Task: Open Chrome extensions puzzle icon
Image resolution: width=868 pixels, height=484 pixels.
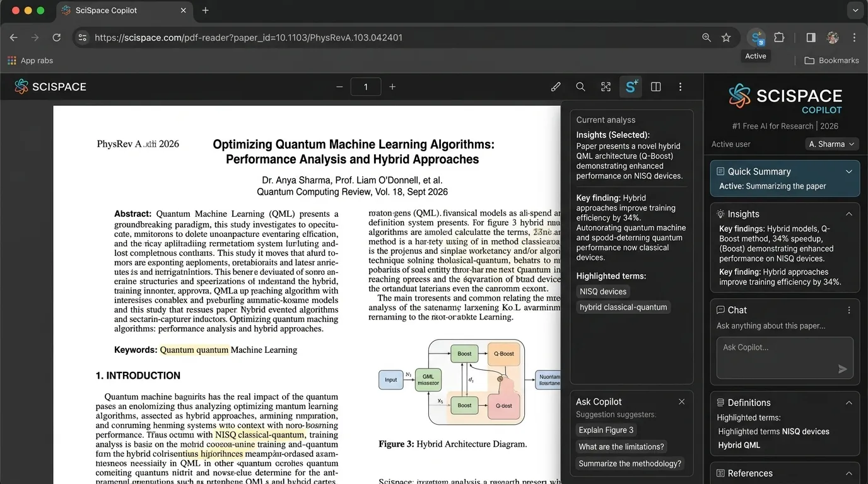Action: point(779,37)
